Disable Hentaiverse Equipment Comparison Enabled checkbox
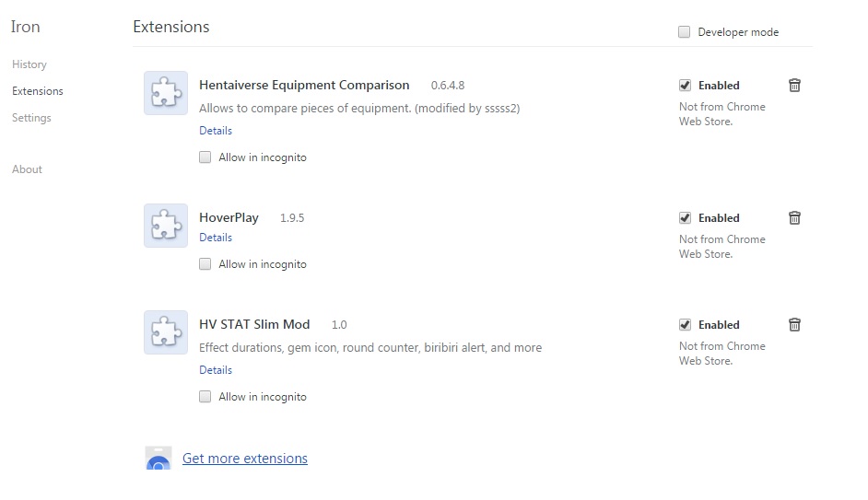Image resolution: width=868 pixels, height=500 pixels. click(x=685, y=86)
